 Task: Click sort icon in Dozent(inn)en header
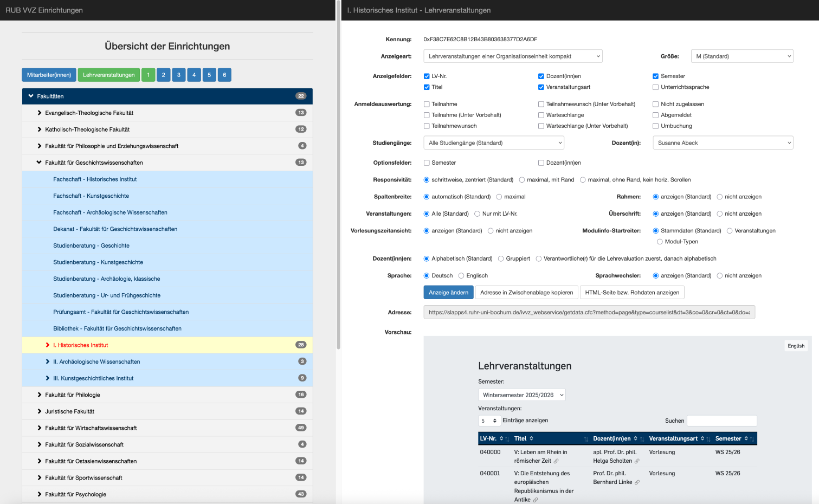coord(636,438)
